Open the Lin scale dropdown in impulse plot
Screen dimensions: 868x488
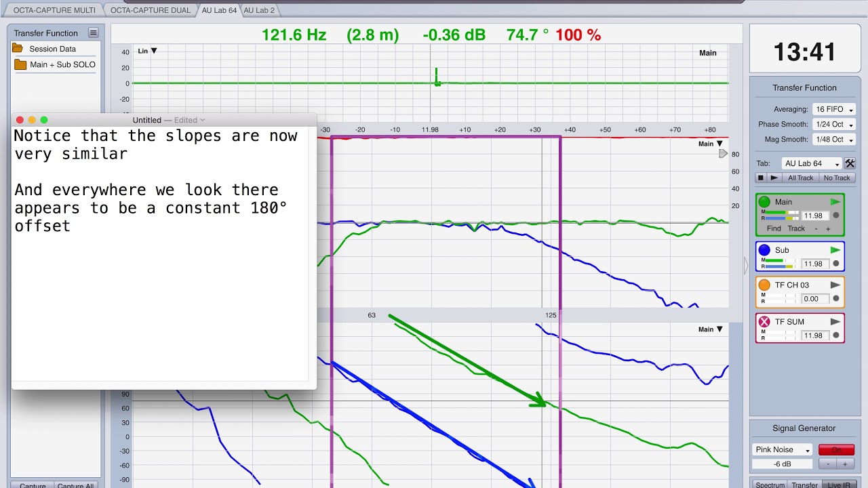[147, 51]
